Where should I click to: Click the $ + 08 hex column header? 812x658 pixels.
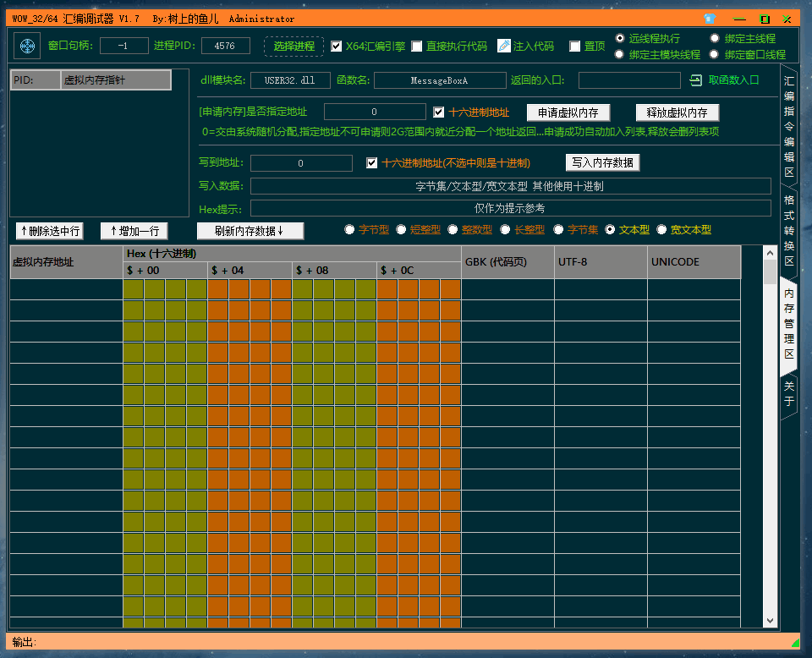click(335, 271)
